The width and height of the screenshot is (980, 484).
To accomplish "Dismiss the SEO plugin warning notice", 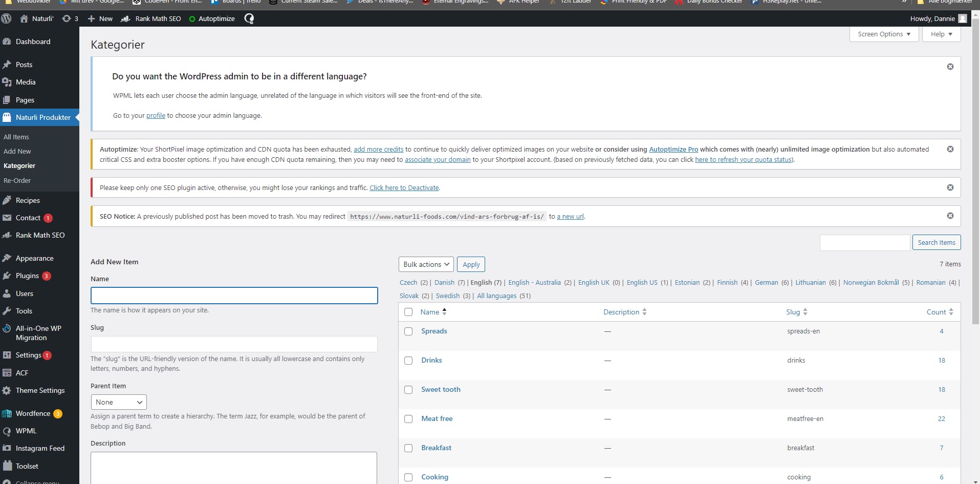I will tap(950, 187).
